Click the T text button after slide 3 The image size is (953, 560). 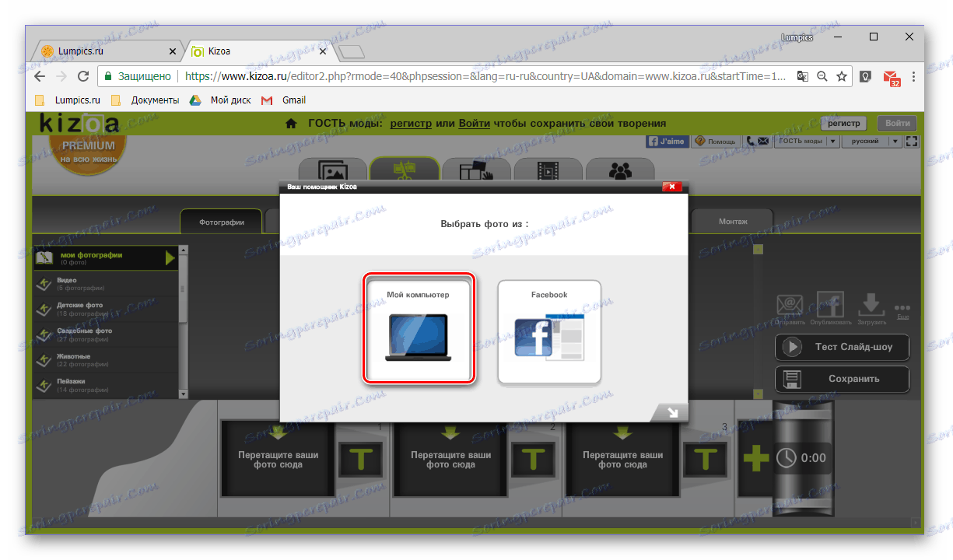706,459
